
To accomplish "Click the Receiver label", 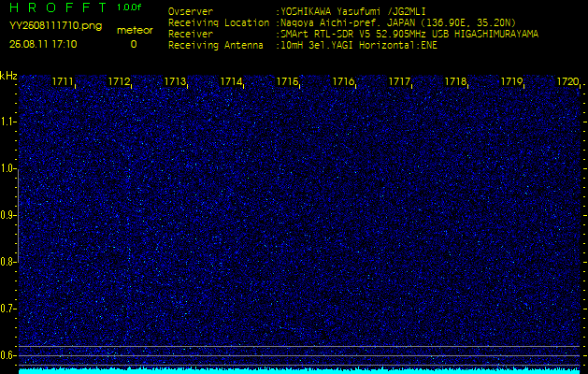I will pyautogui.click(x=191, y=35).
